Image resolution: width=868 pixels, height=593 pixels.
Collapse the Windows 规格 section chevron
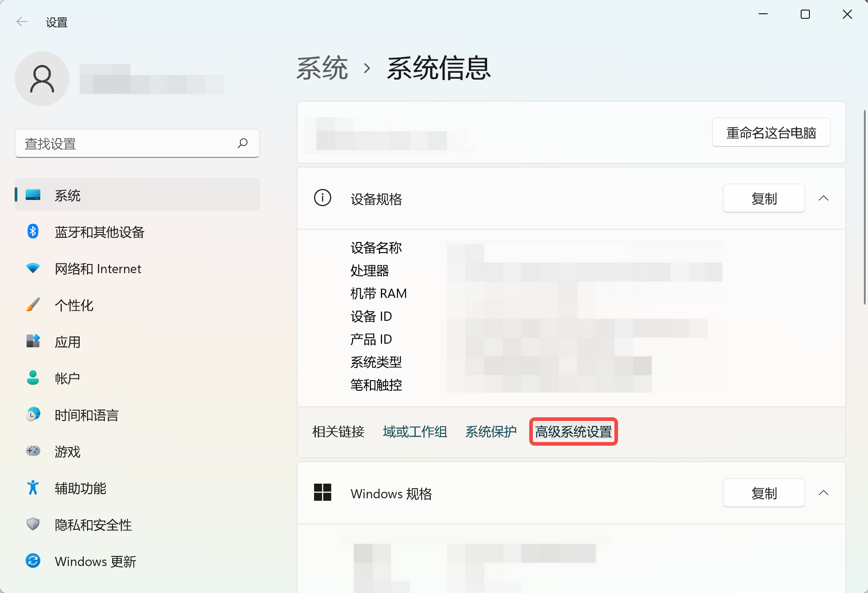tap(824, 493)
